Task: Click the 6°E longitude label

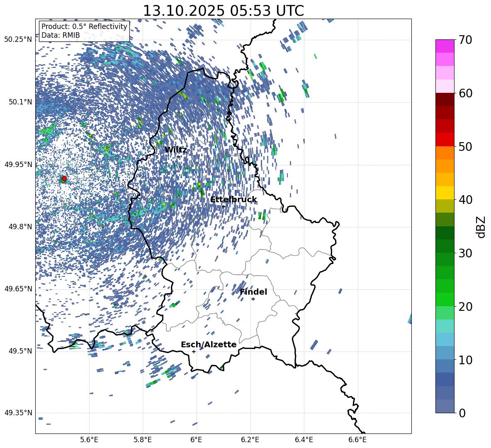Action: [x=196, y=440]
